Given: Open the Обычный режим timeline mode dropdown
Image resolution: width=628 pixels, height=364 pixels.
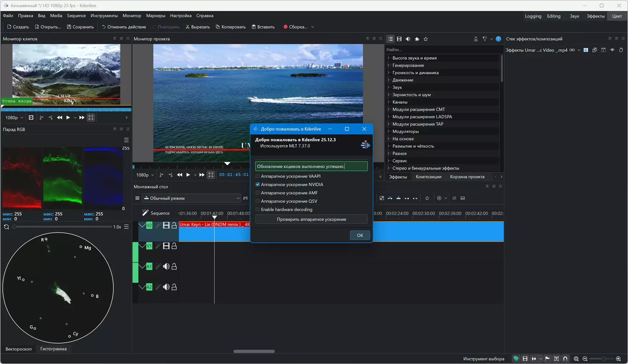Looking at the screenshot, I should click(x=192, y=198).
